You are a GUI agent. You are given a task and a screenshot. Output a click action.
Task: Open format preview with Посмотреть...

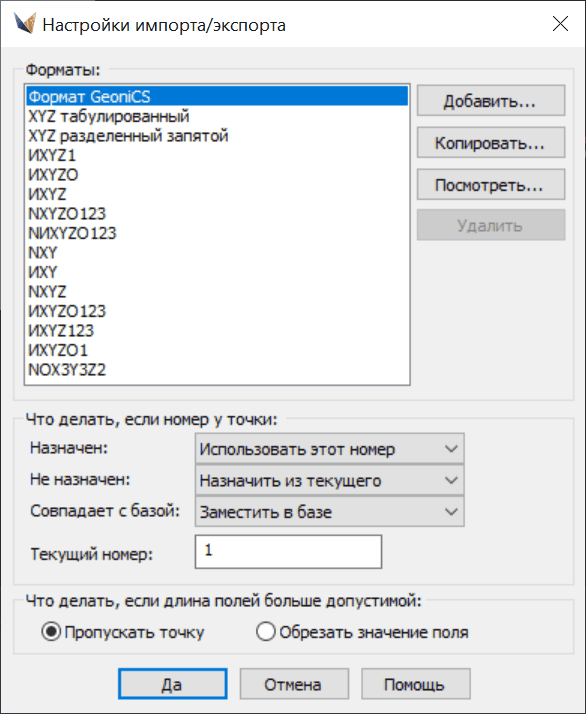point(491,185)
